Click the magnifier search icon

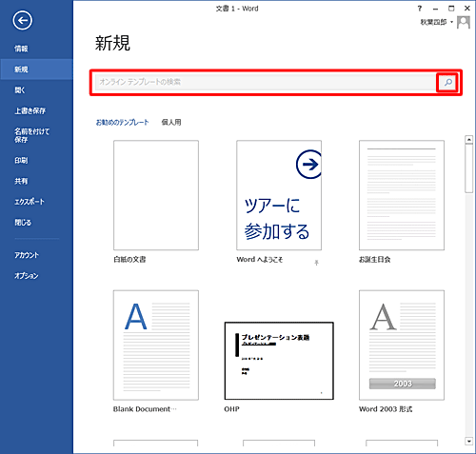coord(447,83)
